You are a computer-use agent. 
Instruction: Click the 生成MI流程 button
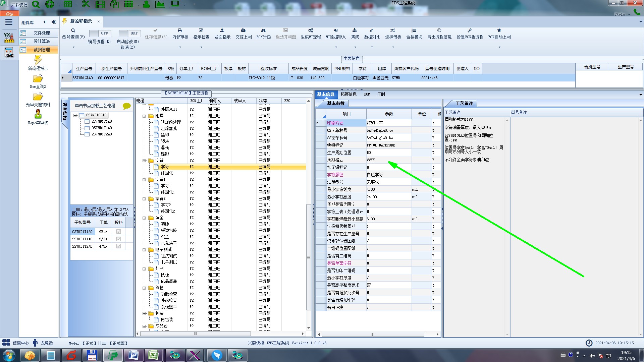(311, 33)
